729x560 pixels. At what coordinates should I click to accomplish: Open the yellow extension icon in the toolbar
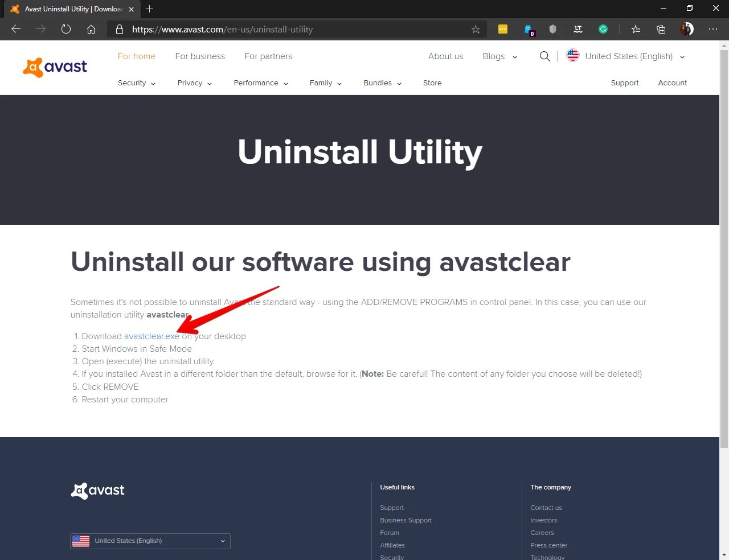503,29
